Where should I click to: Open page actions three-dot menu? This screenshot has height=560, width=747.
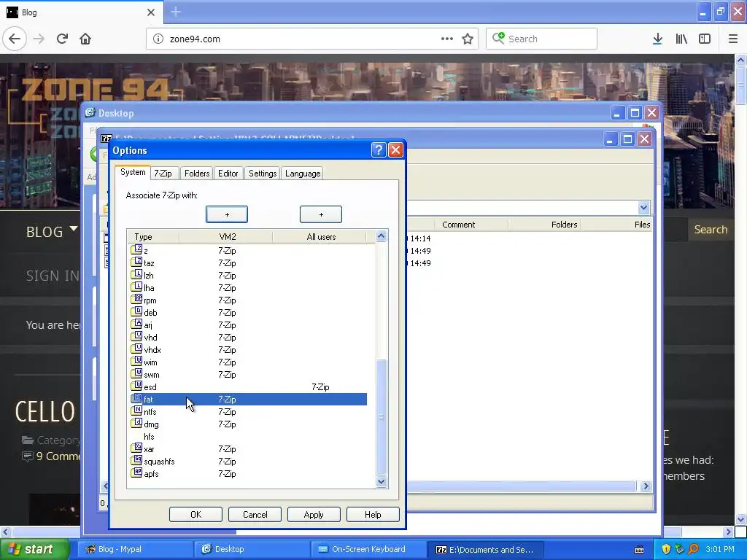(447, 39)
